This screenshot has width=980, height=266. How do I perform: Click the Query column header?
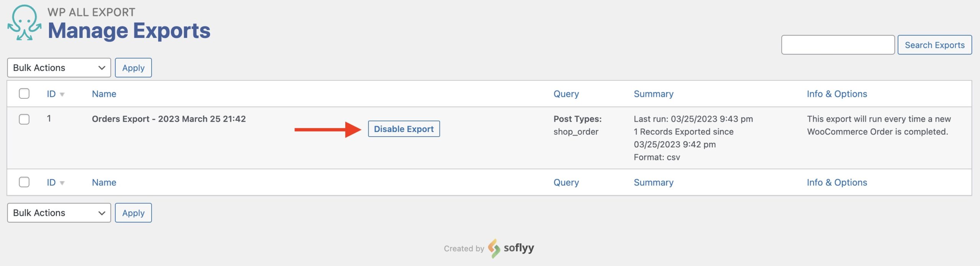click(566, 94)
